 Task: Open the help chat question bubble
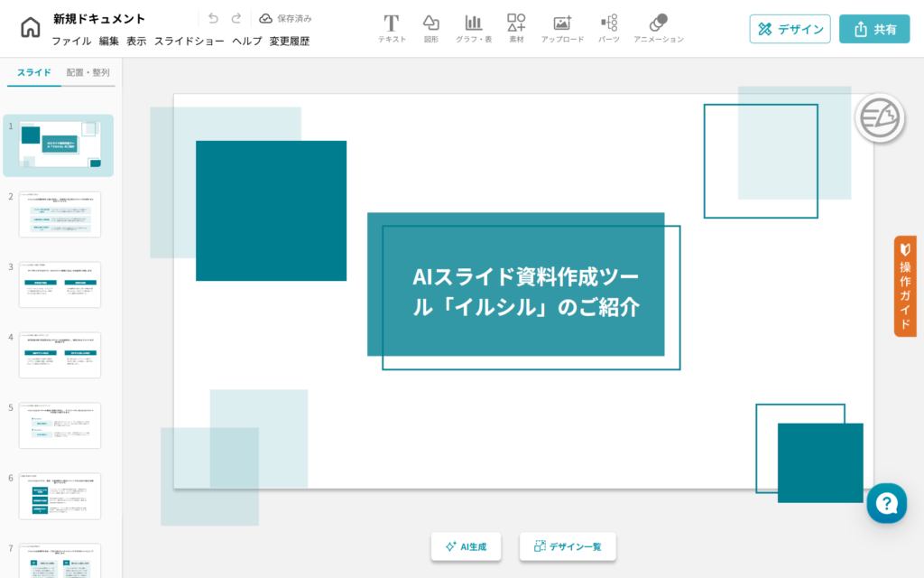coord(886,503)
